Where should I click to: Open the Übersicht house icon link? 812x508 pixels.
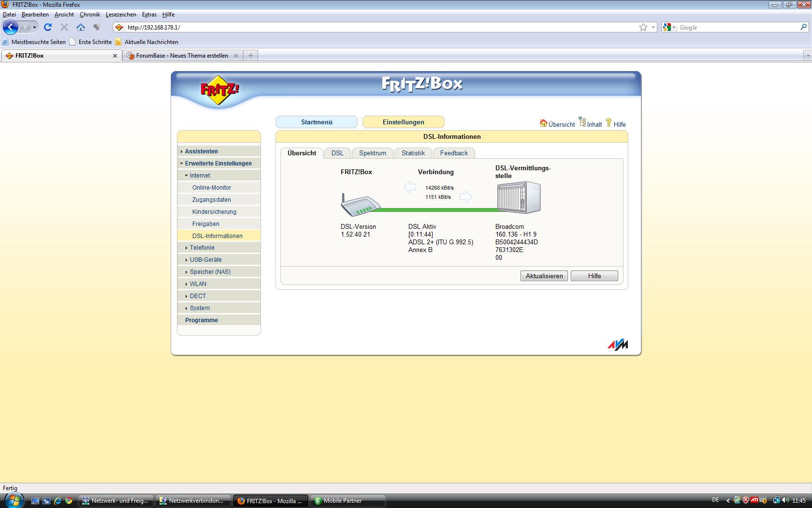(x=544, y=123)
